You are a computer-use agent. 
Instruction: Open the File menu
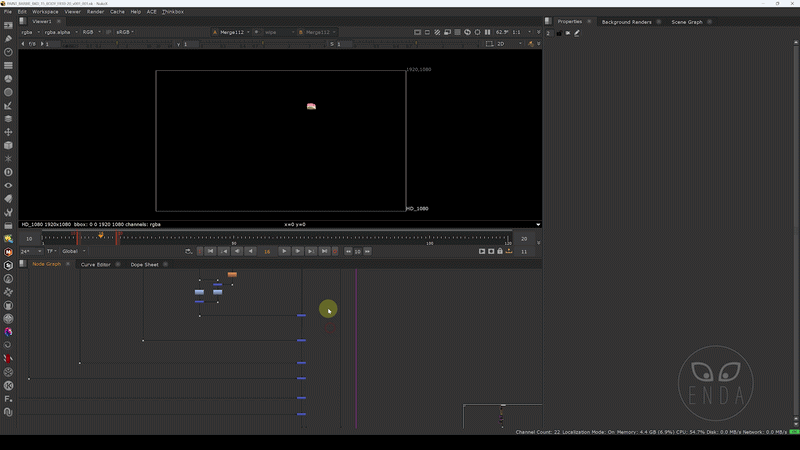[x=8, y=12]
